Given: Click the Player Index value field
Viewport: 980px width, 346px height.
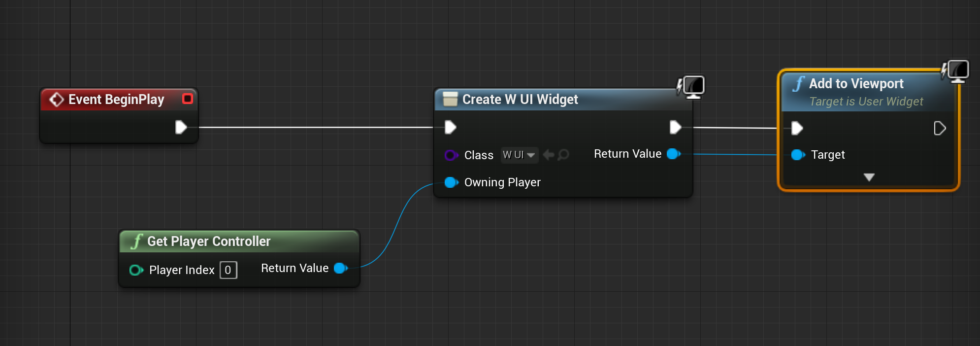Looking at the screenshot, I should (x=228, y=270).
